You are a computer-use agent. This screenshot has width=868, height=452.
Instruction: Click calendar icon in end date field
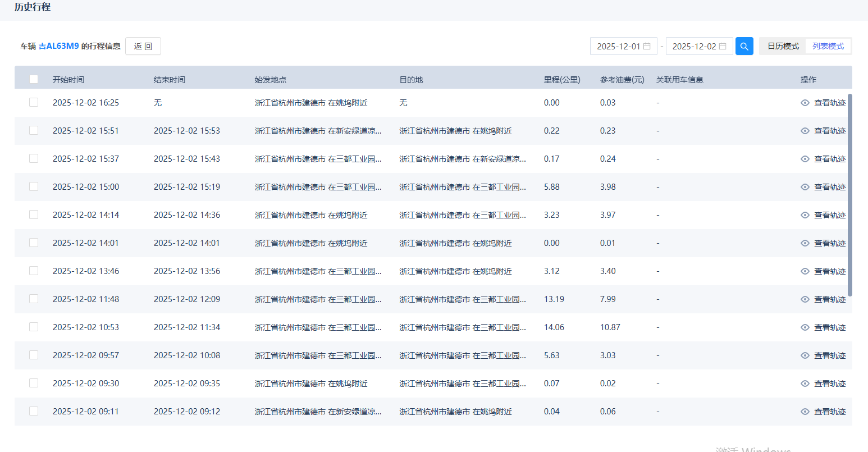(723, 46)
